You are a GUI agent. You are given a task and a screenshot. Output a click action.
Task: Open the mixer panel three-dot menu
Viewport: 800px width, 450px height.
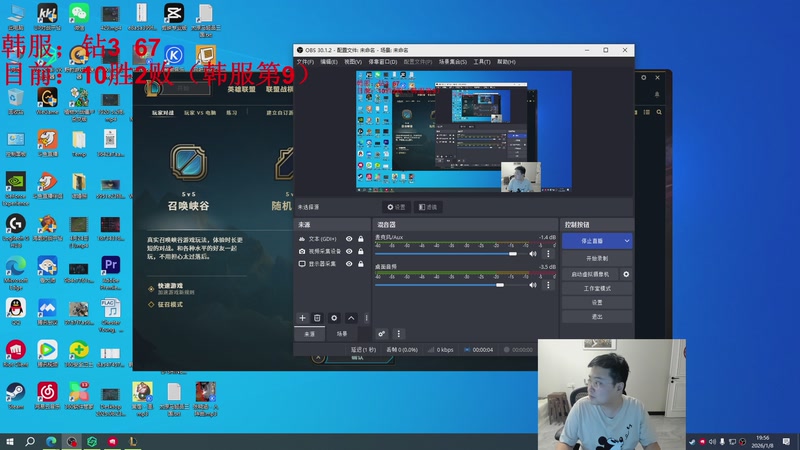(x=398, y=334)
